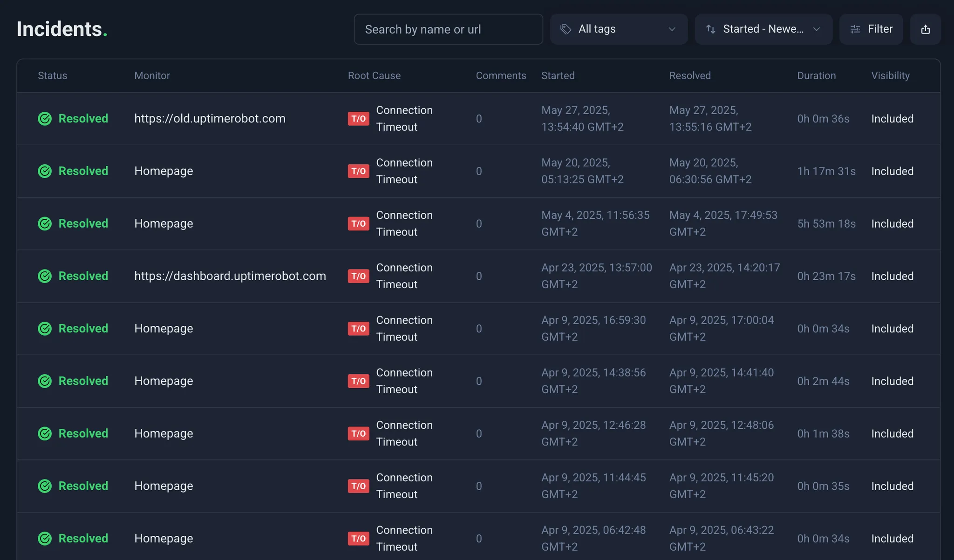This screenshot has width=954, height=560.
Task: Click the T/O badge on the May 20 incident
Action: tap(358, 171)
